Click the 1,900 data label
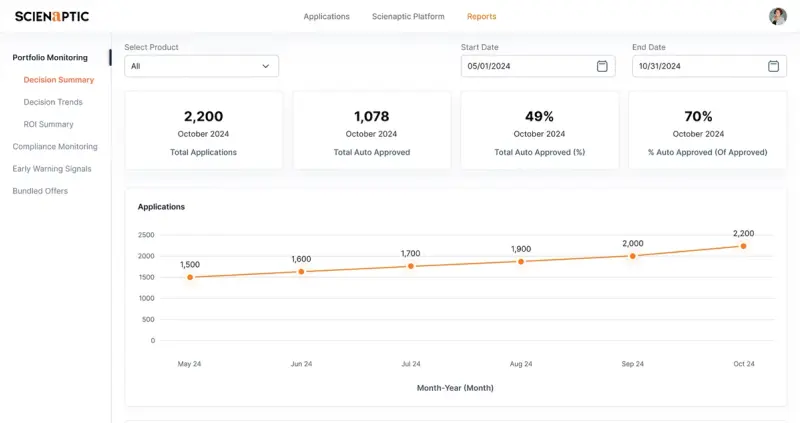 click(x=521, y=248)
